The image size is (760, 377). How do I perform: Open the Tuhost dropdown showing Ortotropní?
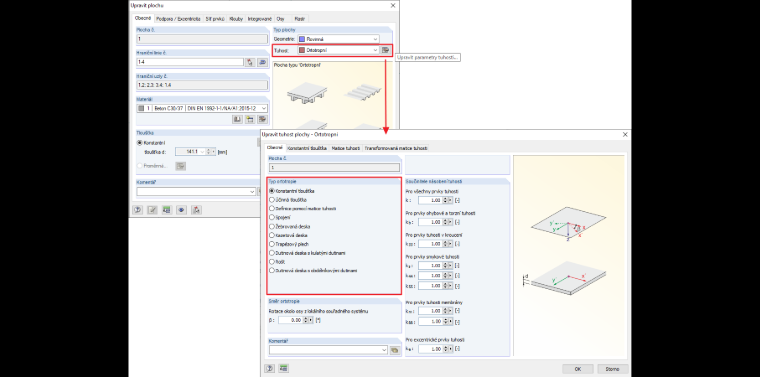tap(338, 50)
